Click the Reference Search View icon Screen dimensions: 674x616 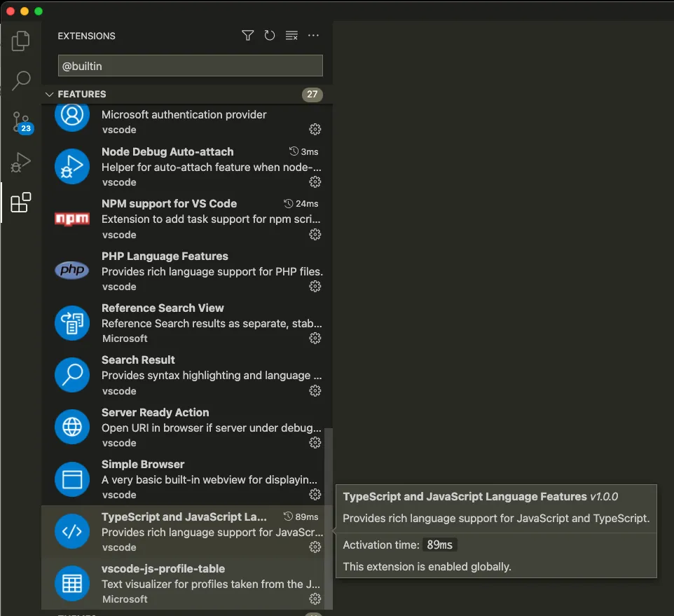(72, 323)
